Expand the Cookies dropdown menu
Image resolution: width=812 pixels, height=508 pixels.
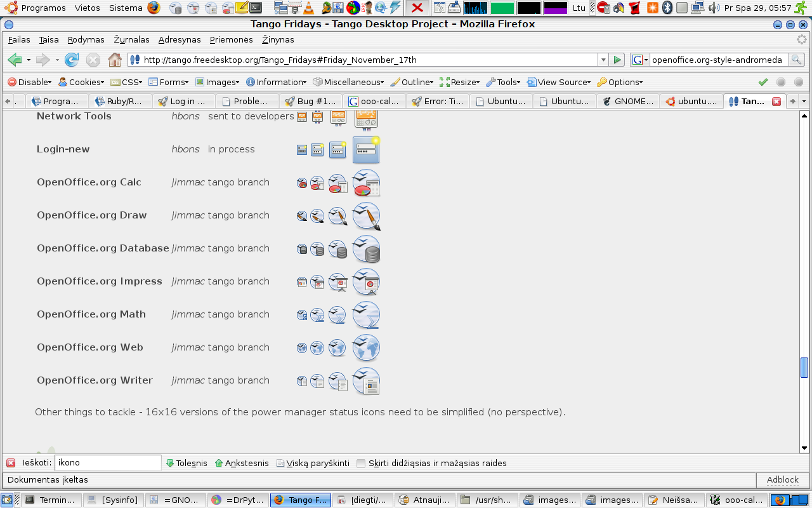81,82
